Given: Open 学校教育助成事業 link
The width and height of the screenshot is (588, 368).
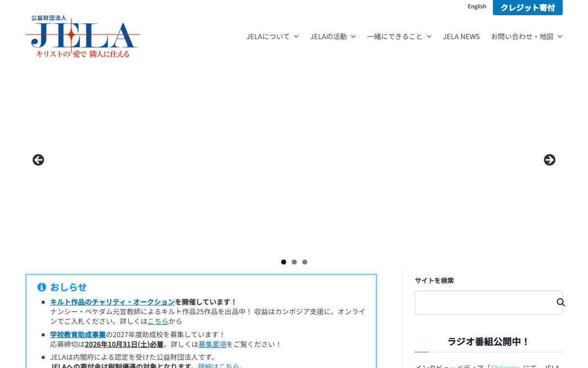Looking at the screenshot, I should click(78, 335).
